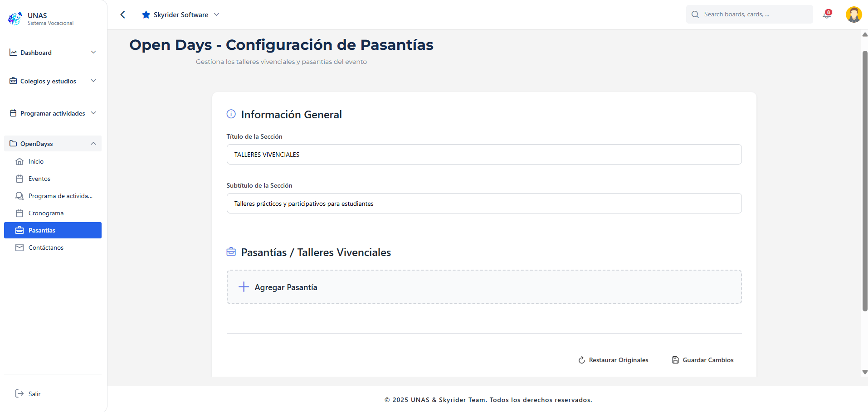Viewport: 868px width, 412px height.
Task: Click the UNAS logo icon
Action: pos(15,19)
